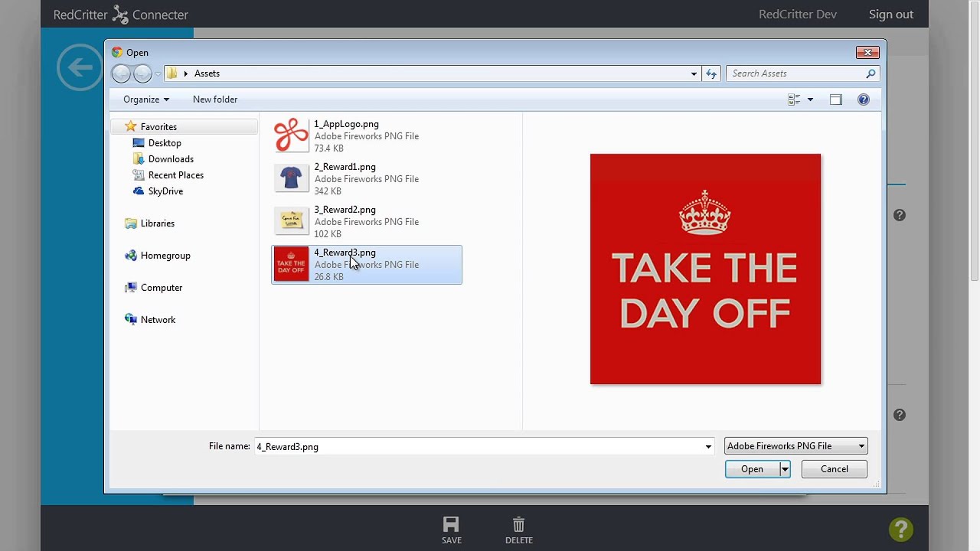Select SkyDrive in the navigation pane

pos(165,191)
